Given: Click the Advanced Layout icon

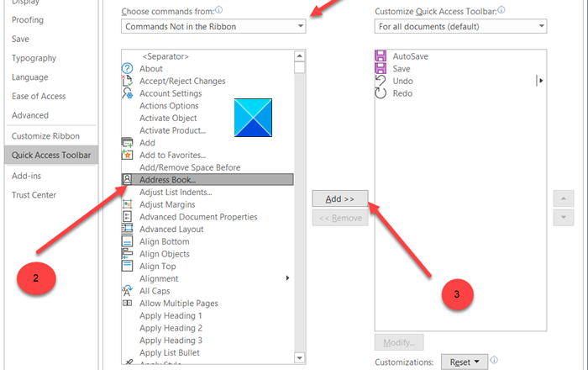Looking at the screenshot, I should pyautogui.click(x=127, y=229).
